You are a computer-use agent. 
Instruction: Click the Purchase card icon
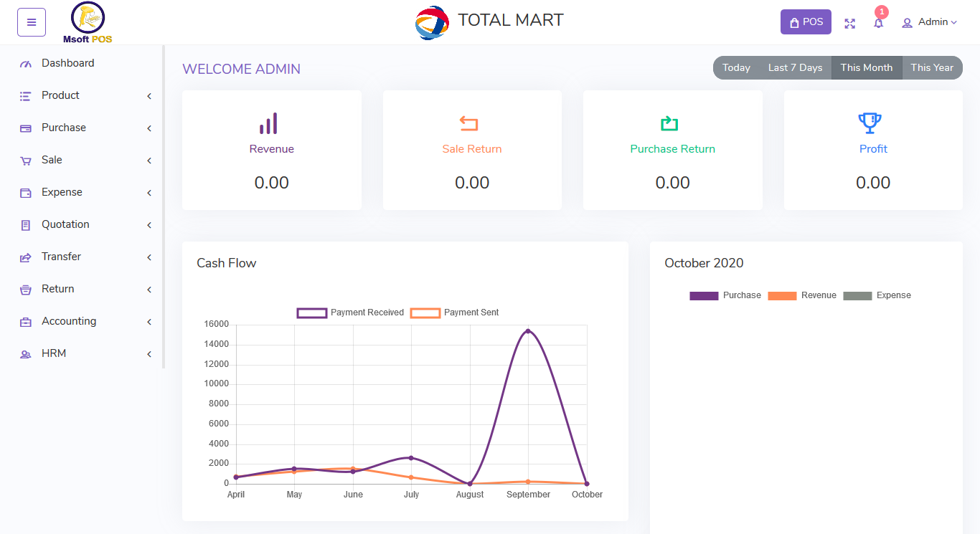pyautogui.click(x=26, y=128)
